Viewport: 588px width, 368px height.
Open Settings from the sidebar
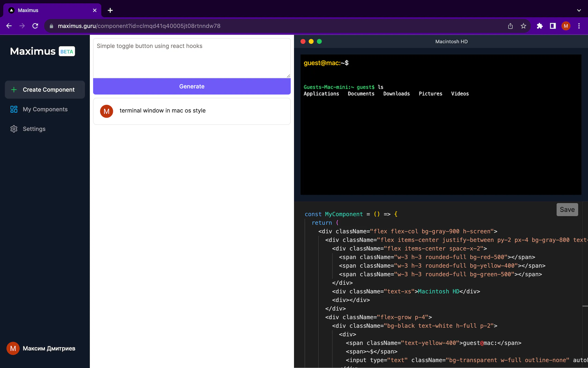pos(34,129)
